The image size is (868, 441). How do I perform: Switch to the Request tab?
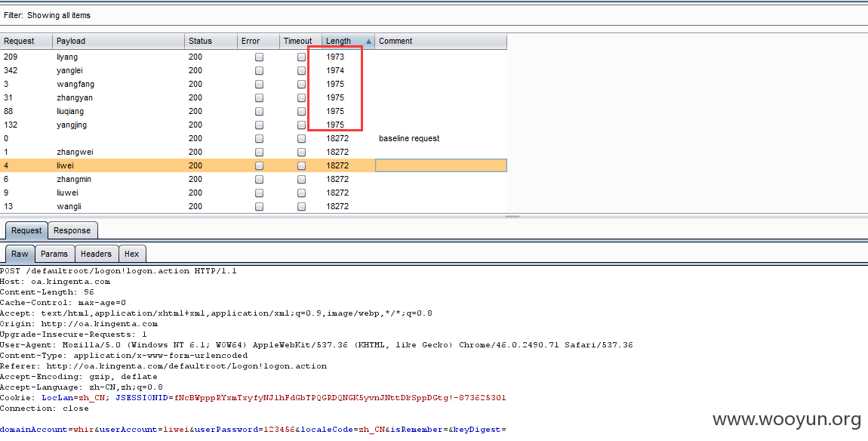tap(26, 230)
